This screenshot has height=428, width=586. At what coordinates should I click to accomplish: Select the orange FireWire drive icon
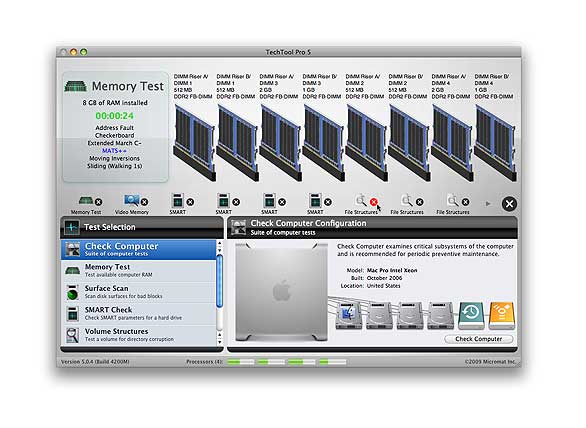(x=502, y=316)
